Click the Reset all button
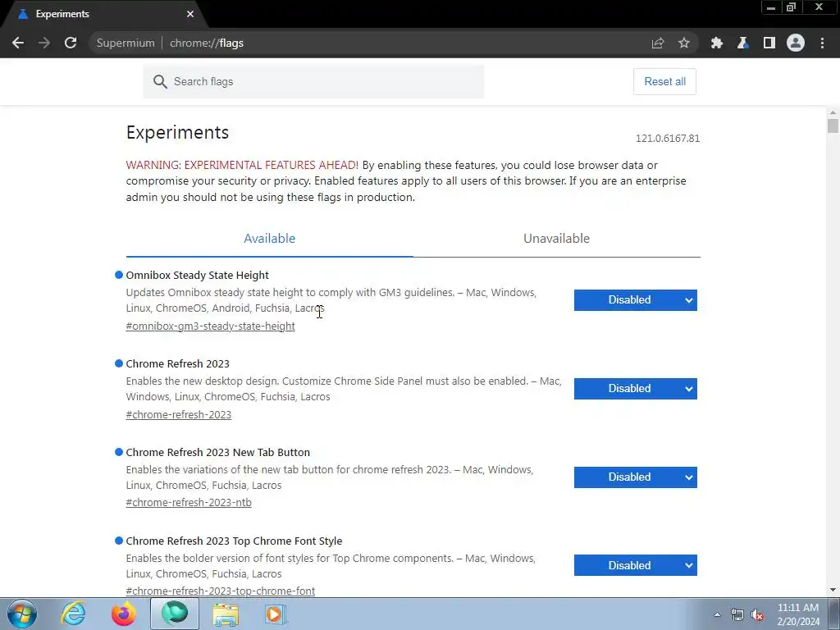The width and height of the screenshot is (840, 630). click(x=664, y=81)
